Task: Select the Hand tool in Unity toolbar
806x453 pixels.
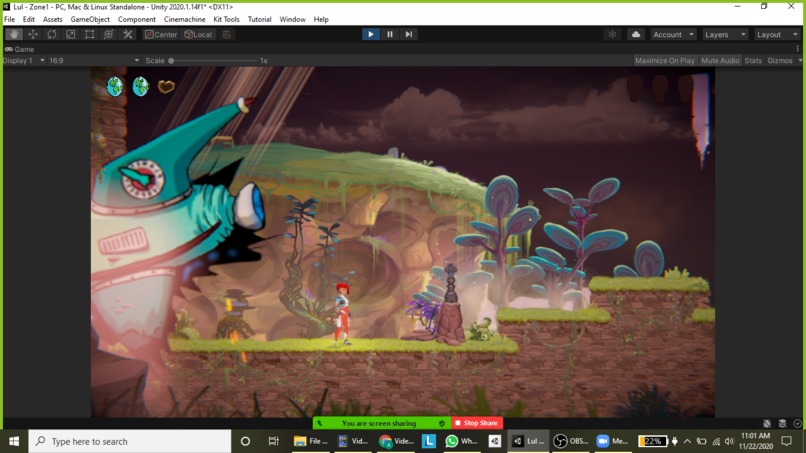Action: coord(14,34)
